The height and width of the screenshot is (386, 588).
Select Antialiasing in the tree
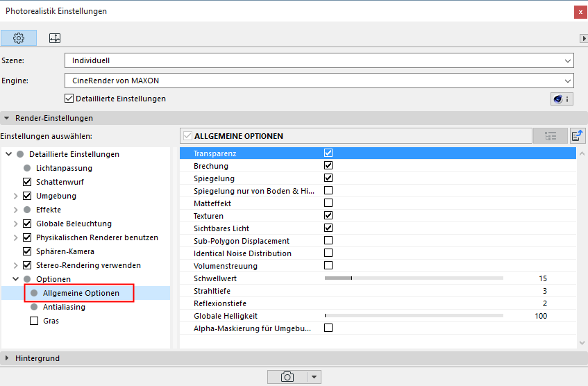tap(64, 307)
